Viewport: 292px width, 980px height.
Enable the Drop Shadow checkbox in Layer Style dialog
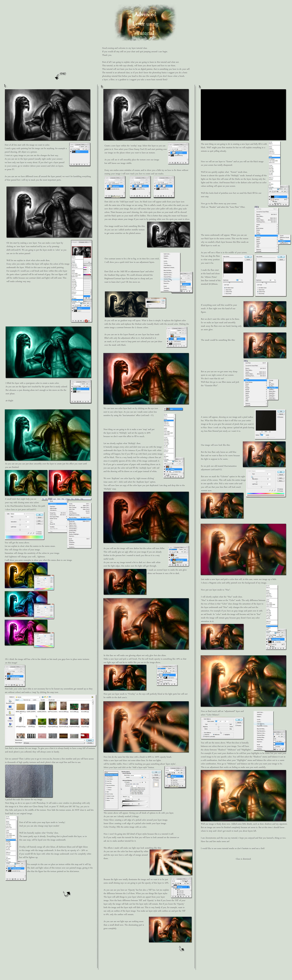click(x=105, y=777)
